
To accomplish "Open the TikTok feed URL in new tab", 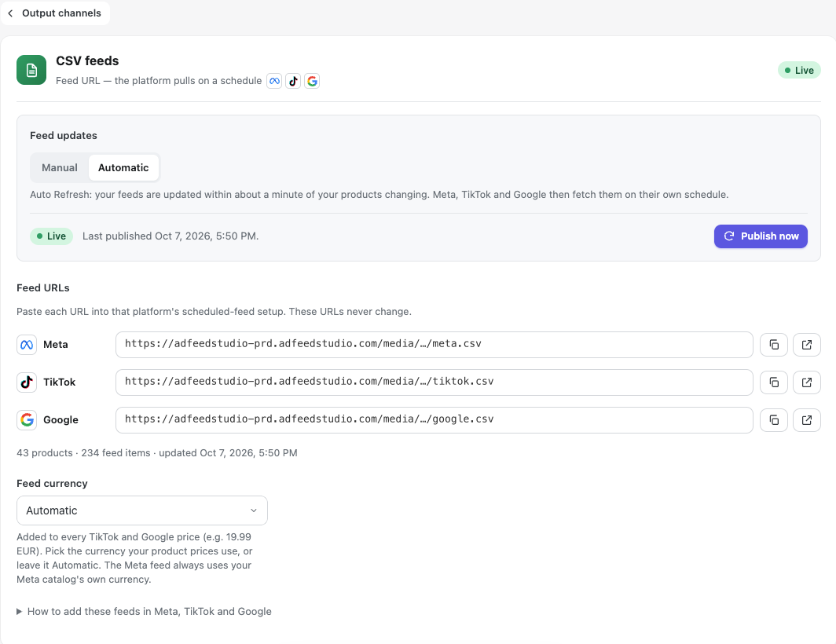I will point(807,382).
